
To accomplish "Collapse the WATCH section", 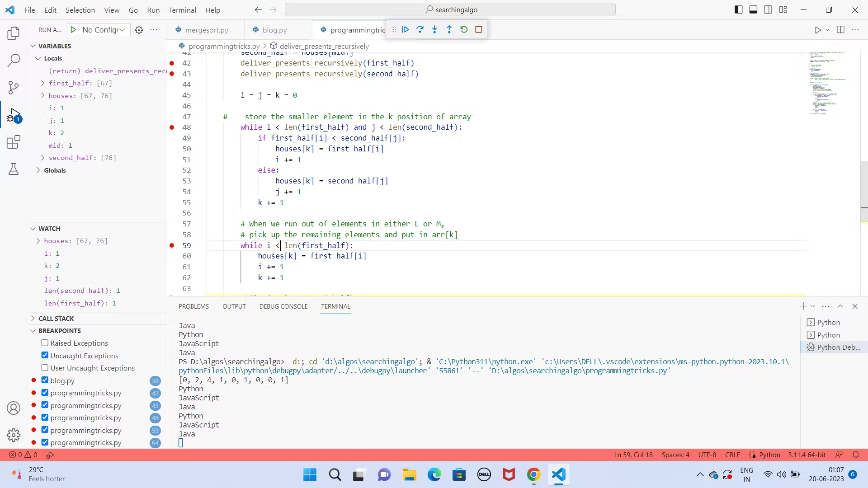I will tap(33, 229).
